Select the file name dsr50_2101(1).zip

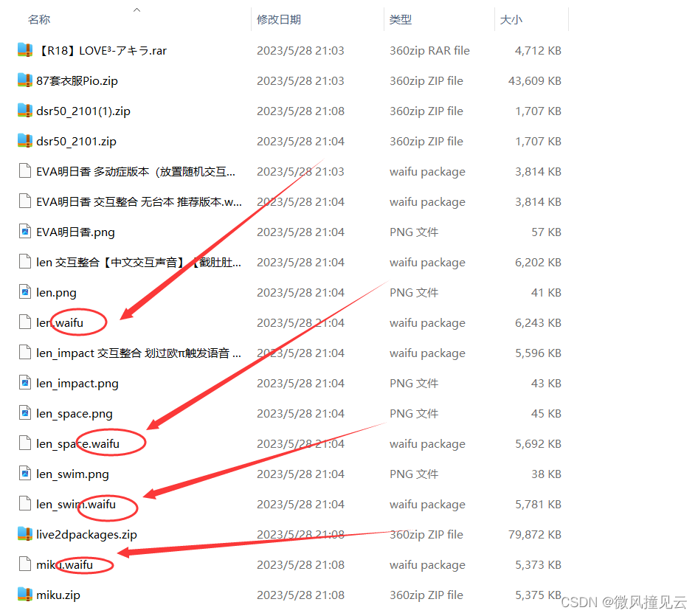(x=83, y=111)
